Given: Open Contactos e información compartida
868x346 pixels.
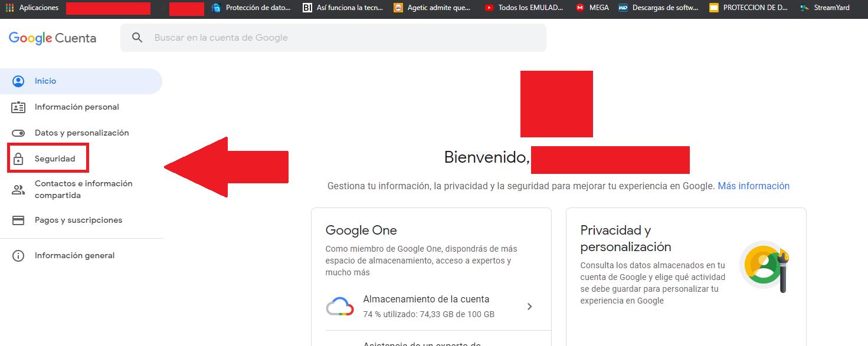Looking at the screenshot, I should click(81, 189).
